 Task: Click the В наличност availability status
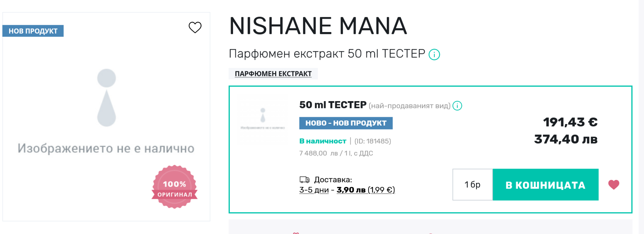[323, 141]
